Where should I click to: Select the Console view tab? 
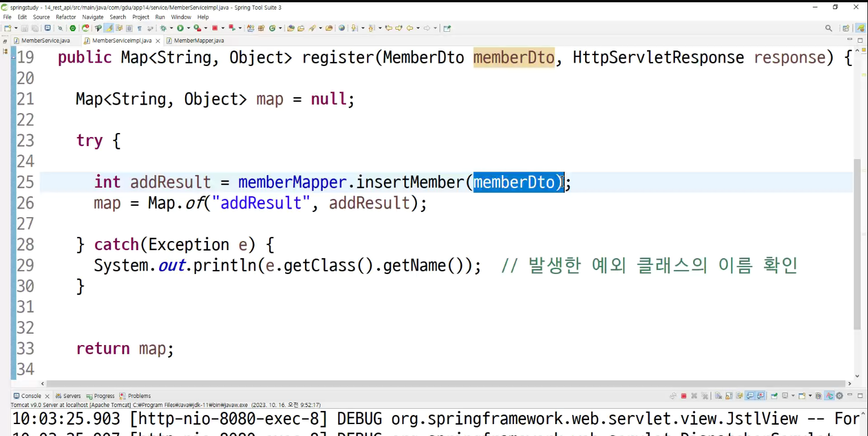(31, 396)
